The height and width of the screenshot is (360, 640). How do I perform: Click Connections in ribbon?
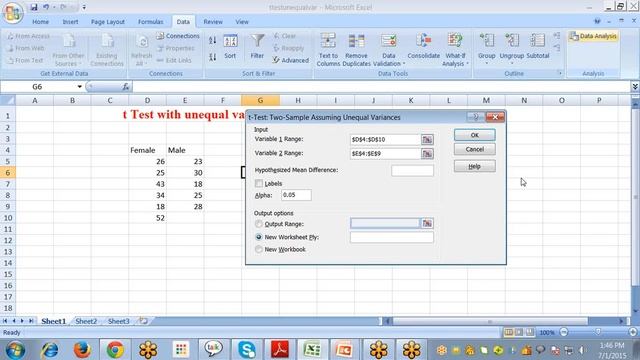coord(178,36)
